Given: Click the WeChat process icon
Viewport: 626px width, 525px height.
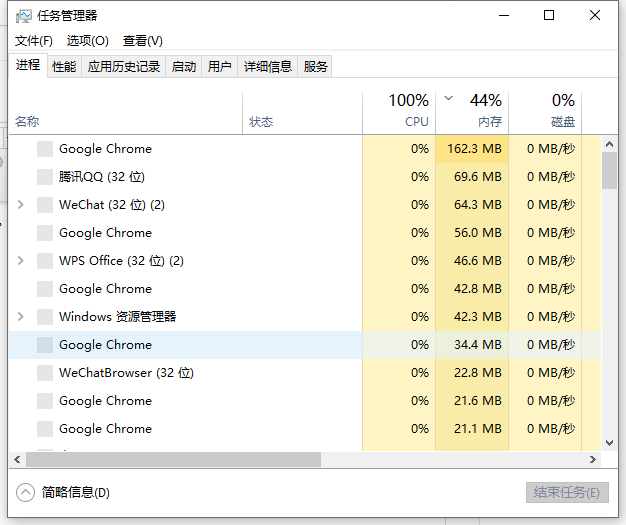Looking at the screenshot, I should (x=44, y=205).
